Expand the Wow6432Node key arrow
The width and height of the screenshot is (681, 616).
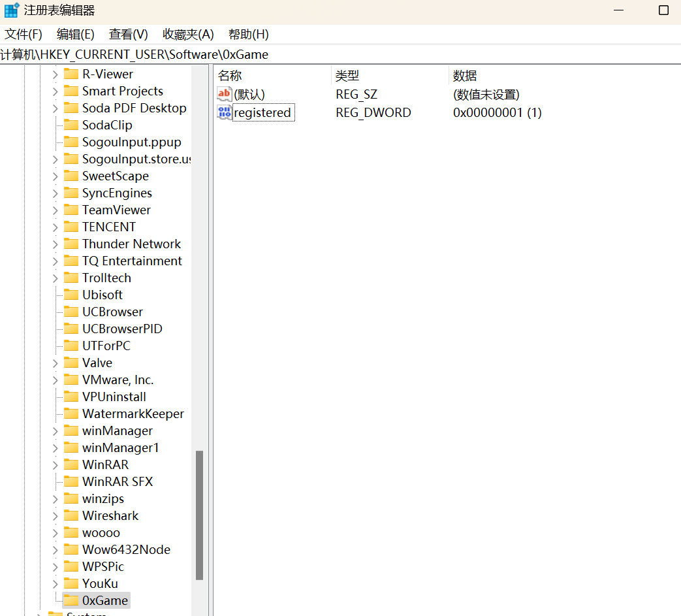(x=55, y=549)
